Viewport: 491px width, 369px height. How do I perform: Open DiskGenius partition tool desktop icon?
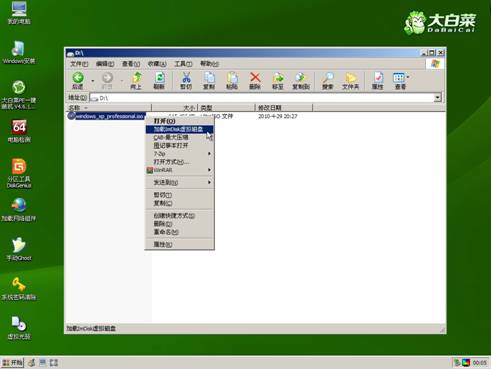coord(19,173)
